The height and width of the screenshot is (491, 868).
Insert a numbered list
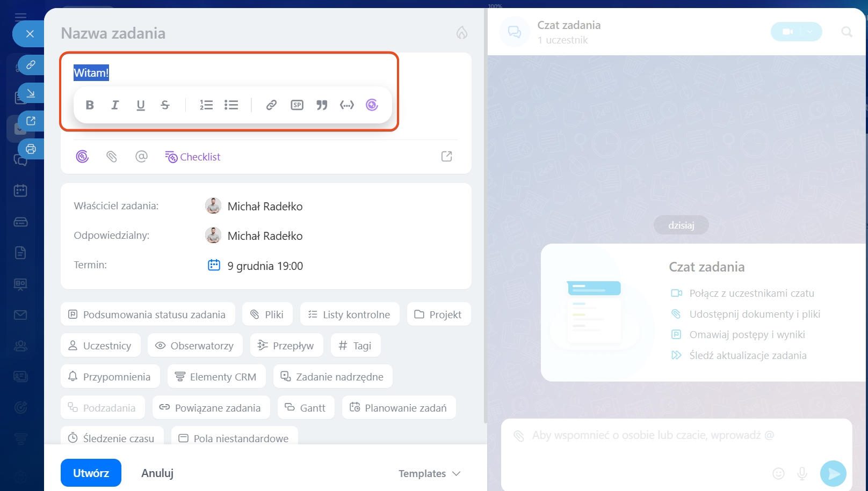point(206,105)
